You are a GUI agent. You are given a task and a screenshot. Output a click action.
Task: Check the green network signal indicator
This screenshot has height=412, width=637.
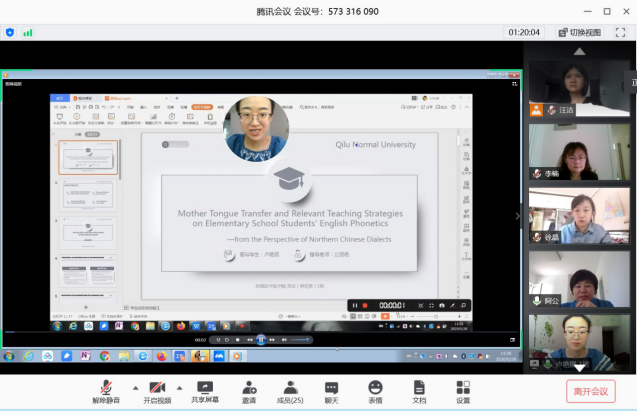click(x=28, y=32)
